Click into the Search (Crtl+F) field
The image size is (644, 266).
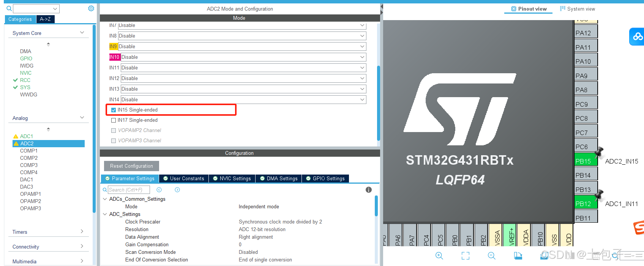click(x=129, y=190)
